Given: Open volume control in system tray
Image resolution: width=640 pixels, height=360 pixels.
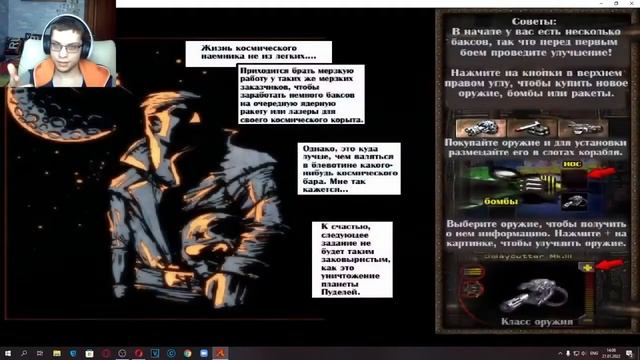Looking at the screenshot, I should coord(583,353).
